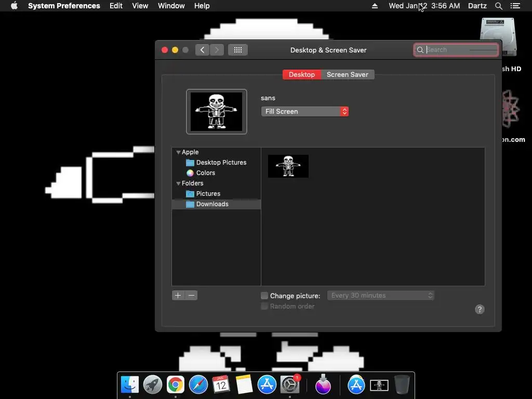
Task: Open Safari from the Dock
Action: (198, 385)
